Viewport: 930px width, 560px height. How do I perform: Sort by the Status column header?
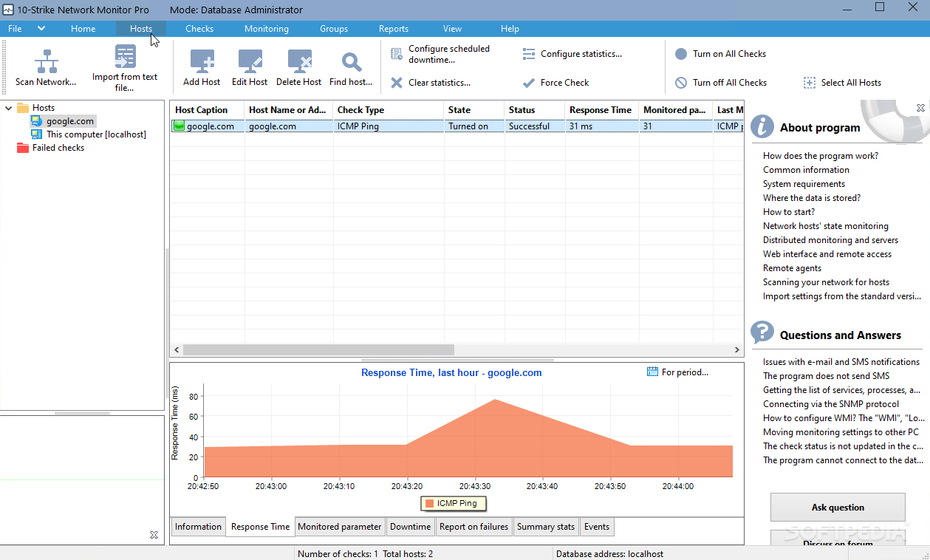click(534, 110)
